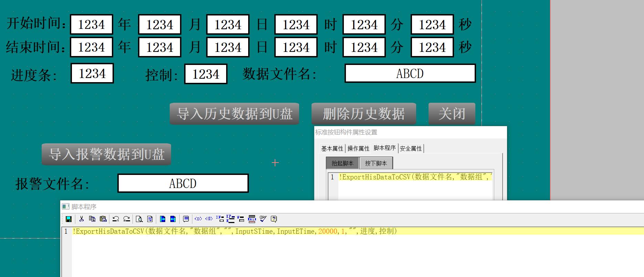Select the start time minute input box

(364, 24)
